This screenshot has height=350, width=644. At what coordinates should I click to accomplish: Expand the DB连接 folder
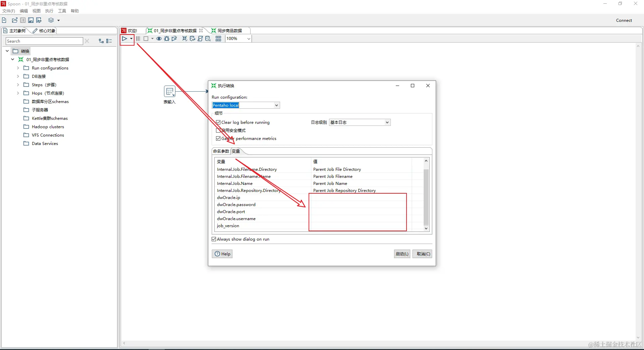[18, 76]
